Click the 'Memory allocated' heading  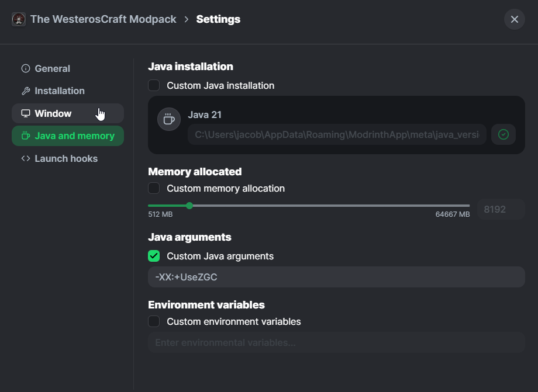pos(195,172)
